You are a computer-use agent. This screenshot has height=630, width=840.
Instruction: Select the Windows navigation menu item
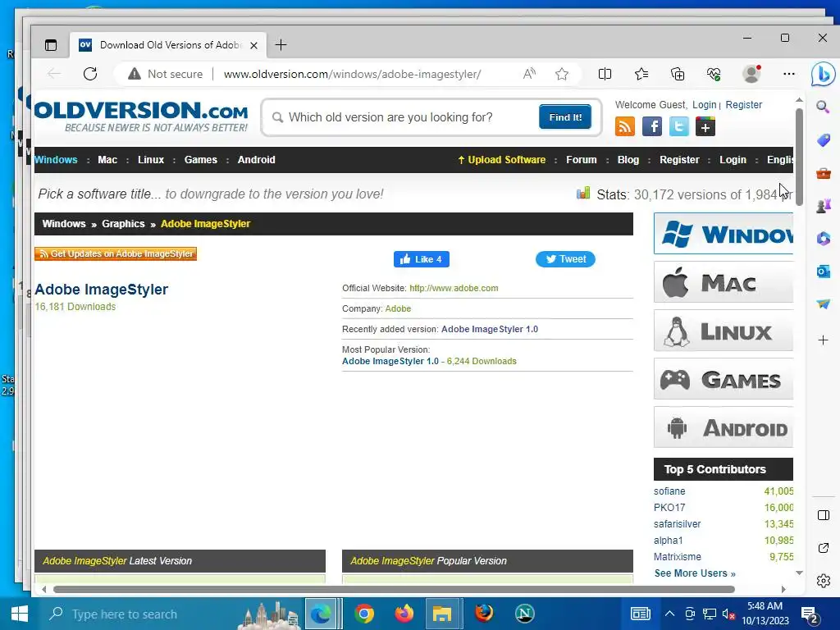(x=56, y=160)
